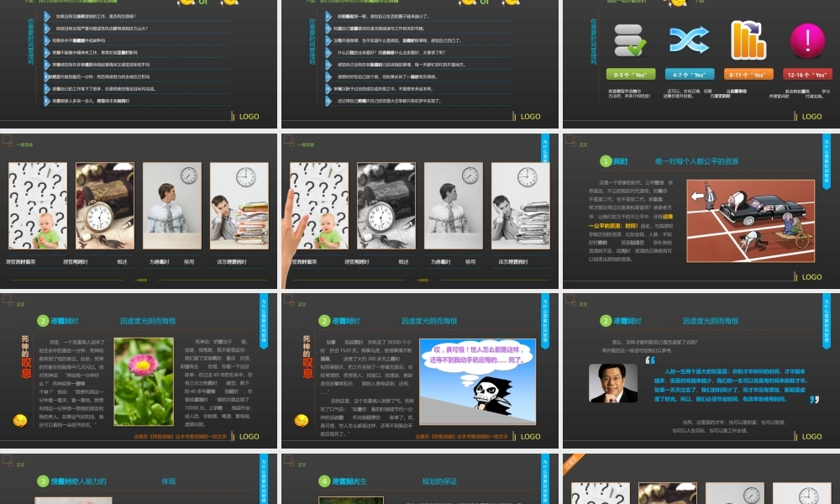Click the blue arrow bullet numbered 12

pyautogui.click(x=328, y=52)
